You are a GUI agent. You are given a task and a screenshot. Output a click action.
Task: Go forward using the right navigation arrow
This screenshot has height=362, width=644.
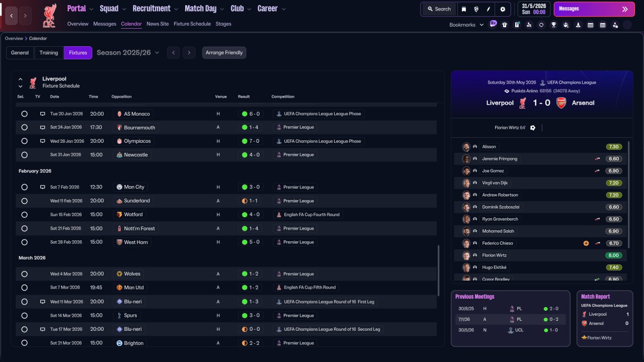point(25,16)
